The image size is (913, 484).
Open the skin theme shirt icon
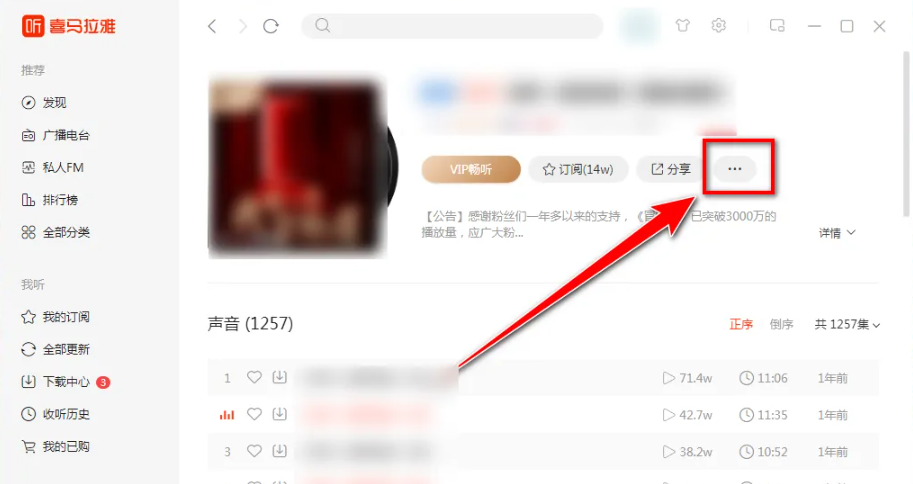click(x=682, y=26)
